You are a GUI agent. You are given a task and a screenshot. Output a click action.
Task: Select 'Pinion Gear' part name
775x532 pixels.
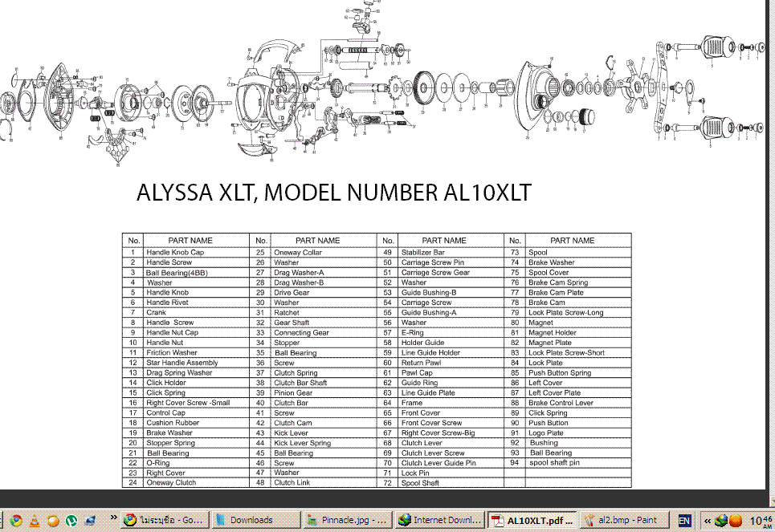pos(293,392)
